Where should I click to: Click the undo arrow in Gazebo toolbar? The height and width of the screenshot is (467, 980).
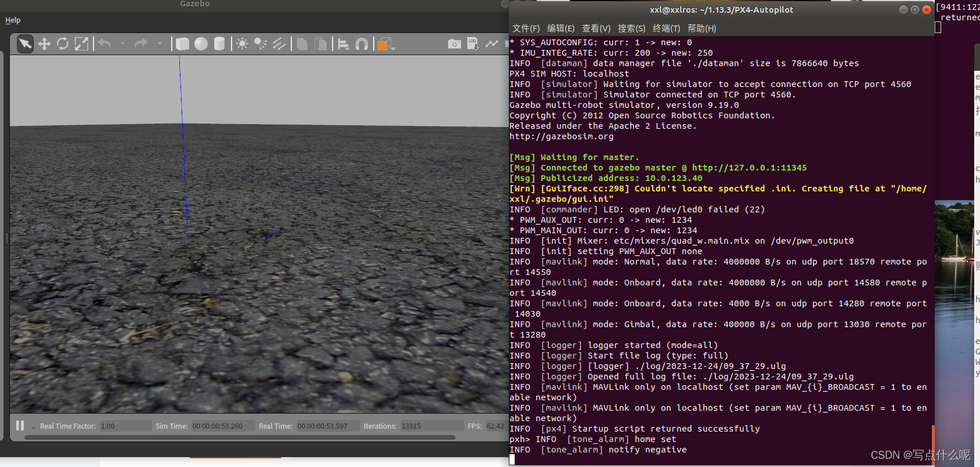(x=104, y=44)
